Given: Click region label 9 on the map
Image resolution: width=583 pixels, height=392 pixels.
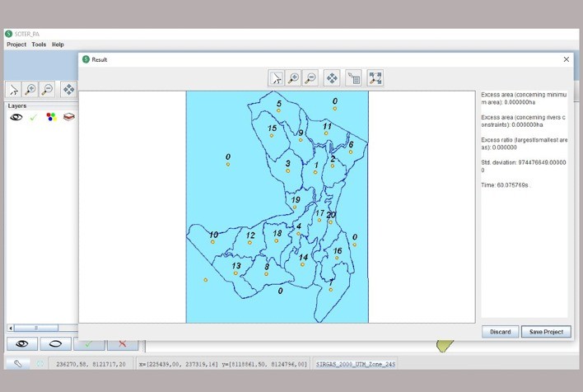Looking at the screenshot, I should click(x=301, y=133).
